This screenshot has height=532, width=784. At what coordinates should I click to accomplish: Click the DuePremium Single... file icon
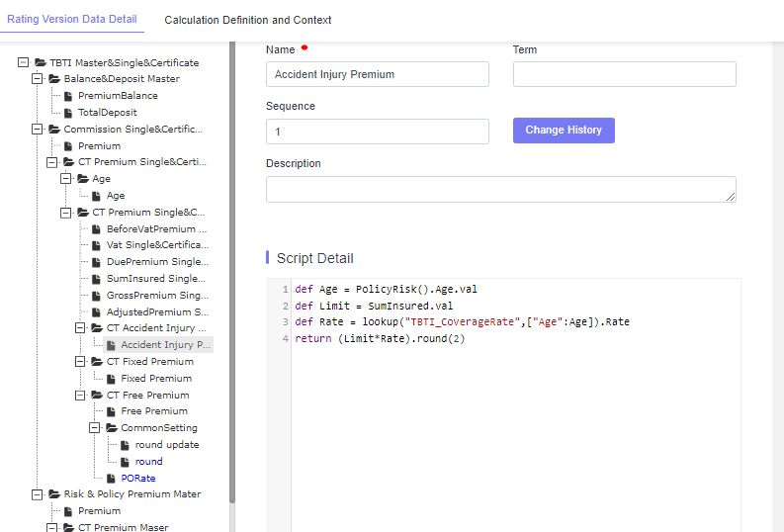pyautogui.click(x=97, y=262)
